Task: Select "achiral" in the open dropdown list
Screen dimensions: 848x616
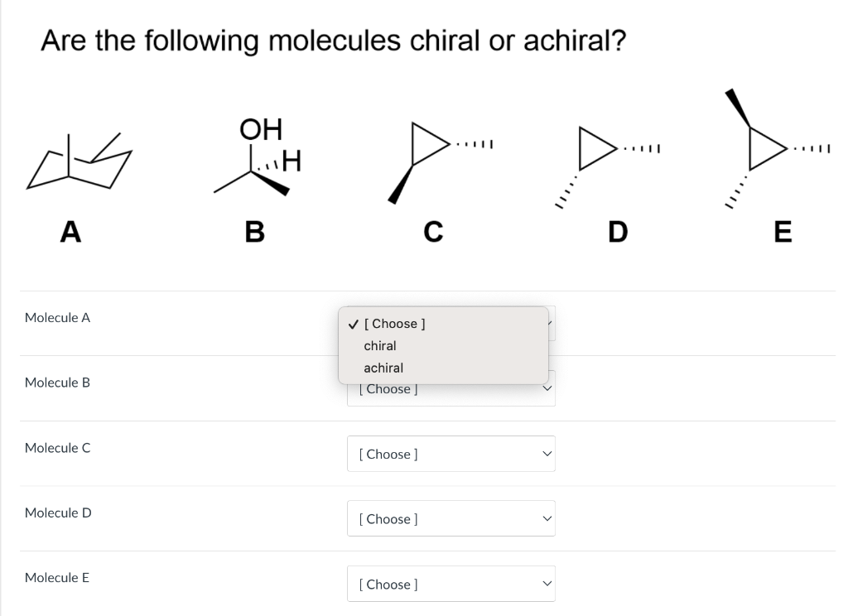Action: [383, 368]
